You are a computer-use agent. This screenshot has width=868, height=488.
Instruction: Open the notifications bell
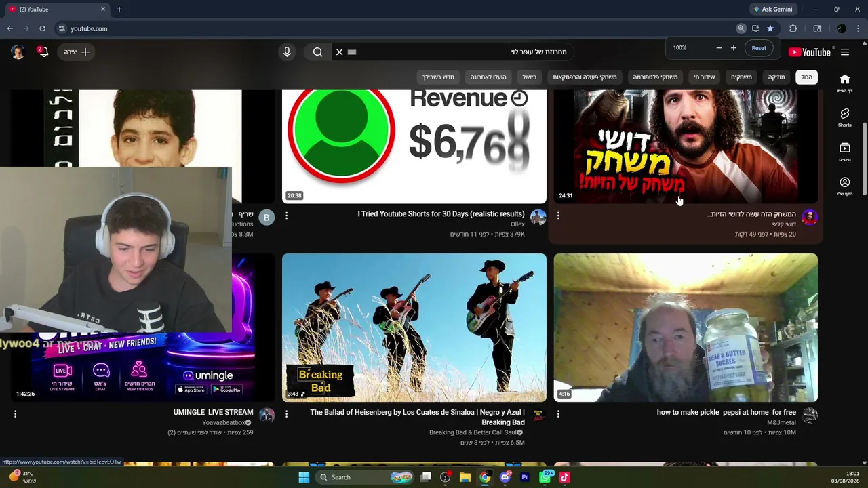(43, 52)
